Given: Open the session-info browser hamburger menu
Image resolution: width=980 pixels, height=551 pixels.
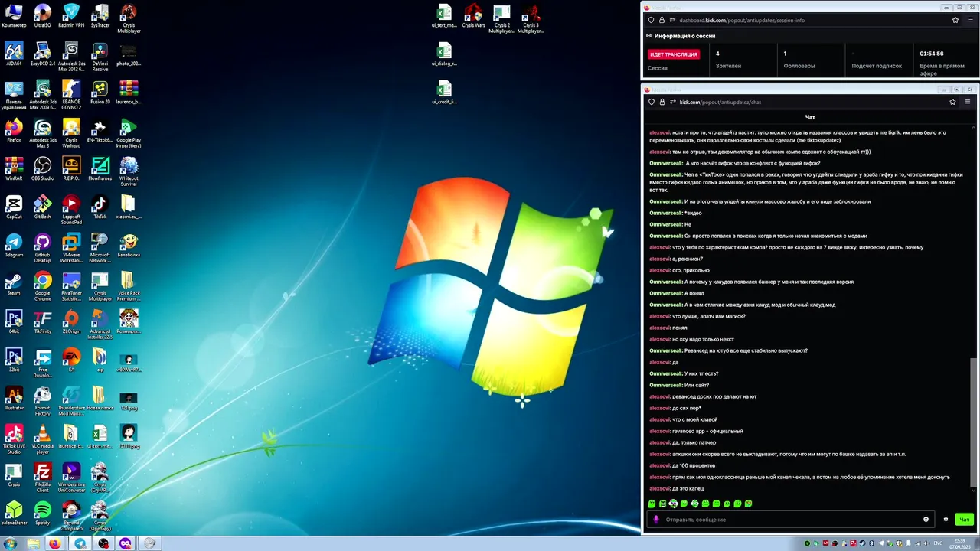Looking at the screenshot, I should click(x=970, y=20).
